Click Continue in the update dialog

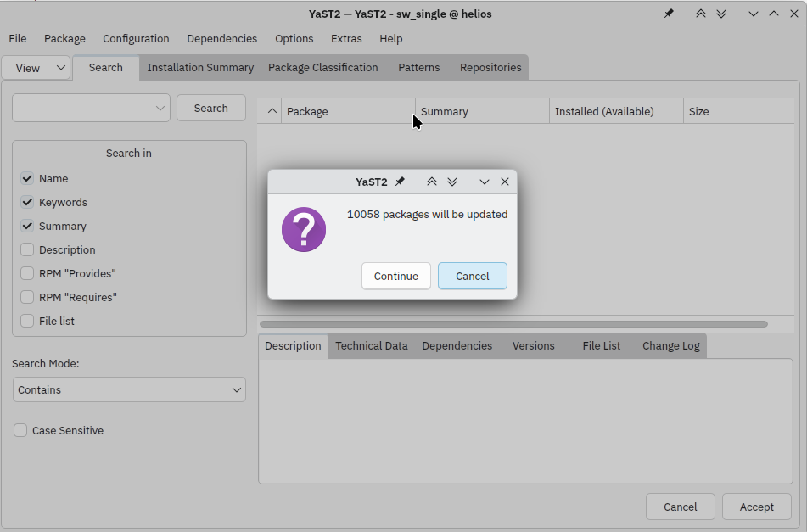(x=395, y=276)
